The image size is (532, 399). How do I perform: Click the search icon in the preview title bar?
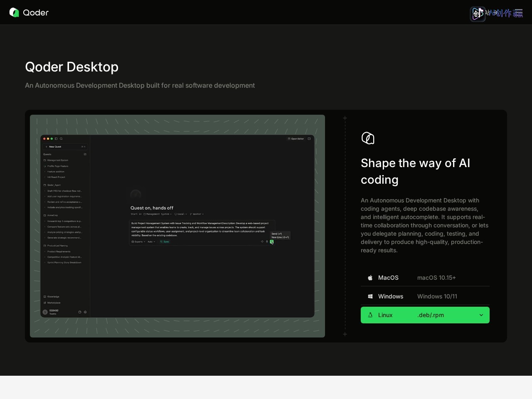click(61, 139)
